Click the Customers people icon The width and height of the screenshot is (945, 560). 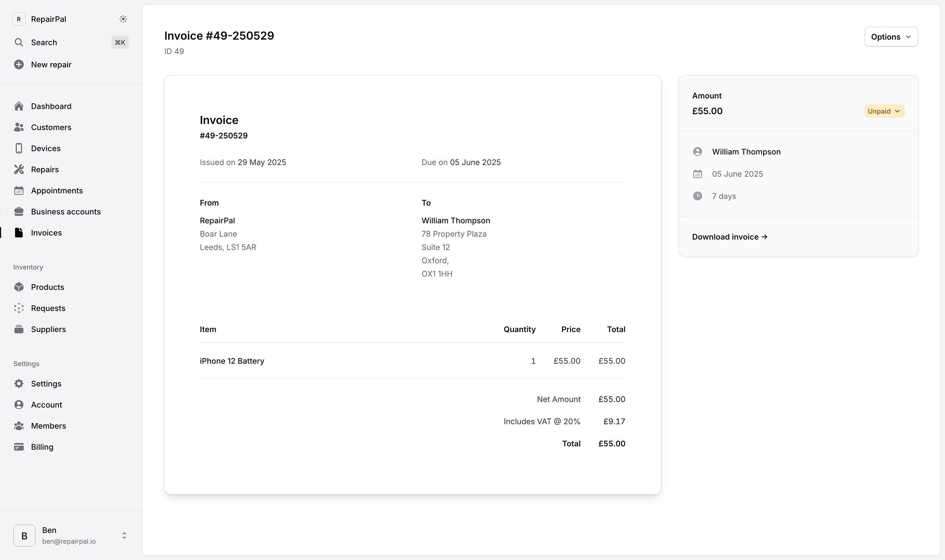19,127
